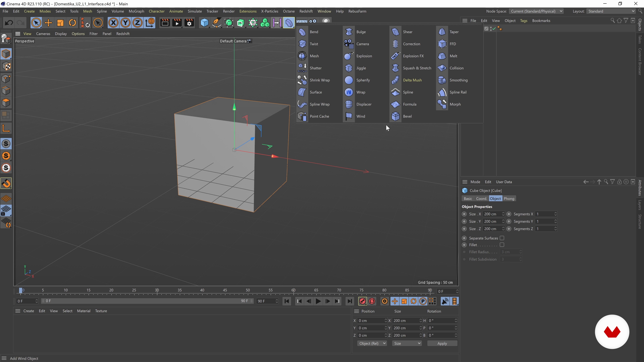The image size is (644, 362).
Task: Go to end of animation
Action: 350,301
